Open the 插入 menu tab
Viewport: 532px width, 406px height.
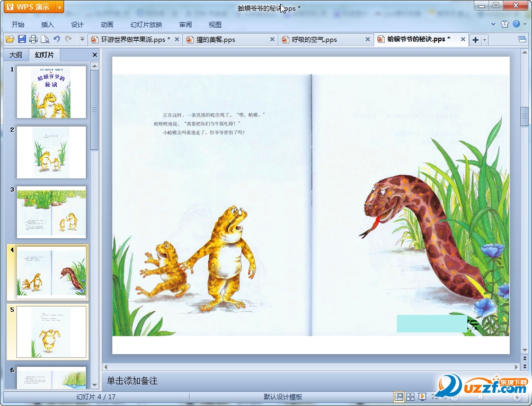point(48,25)
